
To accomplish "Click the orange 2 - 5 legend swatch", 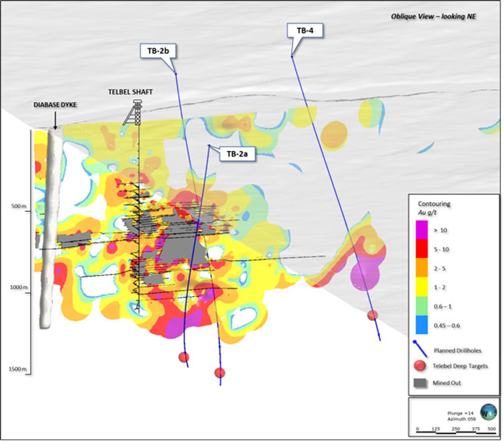I will (421, 268).
